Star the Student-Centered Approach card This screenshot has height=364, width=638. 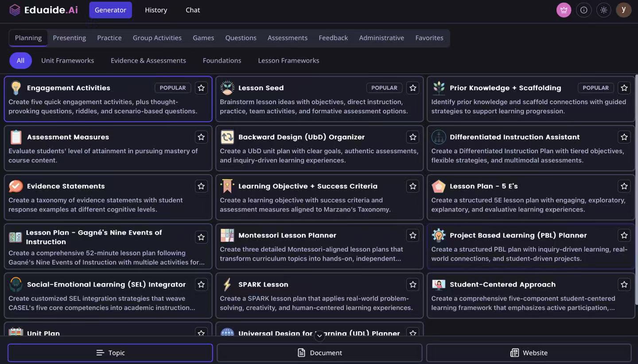624,284
